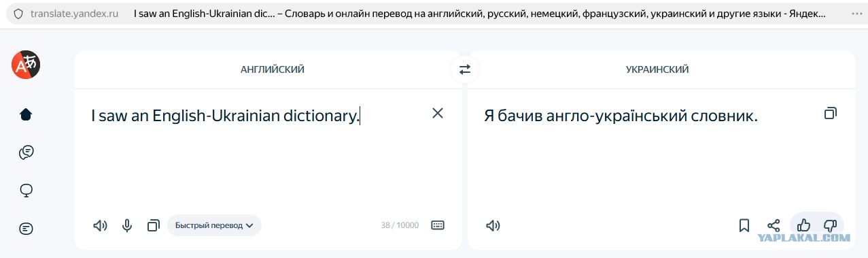This screenshot has height=258, width=868.
Task: Open the home icon in sidebar
Action: point(26,114)
